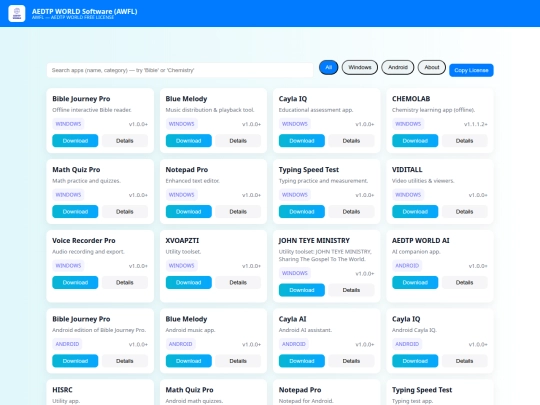Viewport: 540px width, 405px height.
Task: Download Android Cayla IQ
Action: coord(415,361)
